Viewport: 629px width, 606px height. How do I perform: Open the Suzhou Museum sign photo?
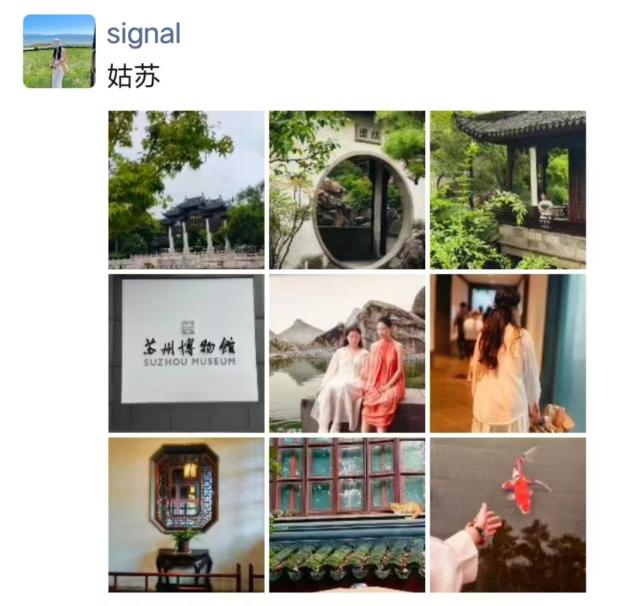[x=186, y=353]
